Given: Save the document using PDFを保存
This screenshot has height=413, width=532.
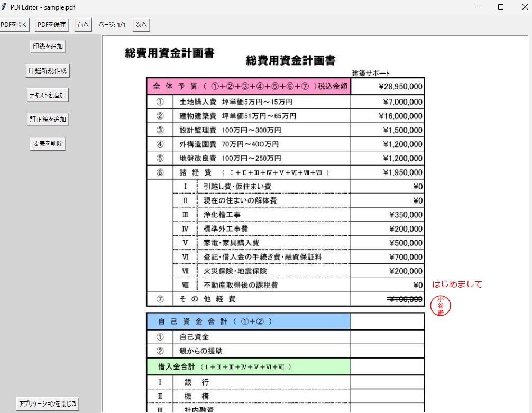Looking at the screenshot, I should (50, 24).
